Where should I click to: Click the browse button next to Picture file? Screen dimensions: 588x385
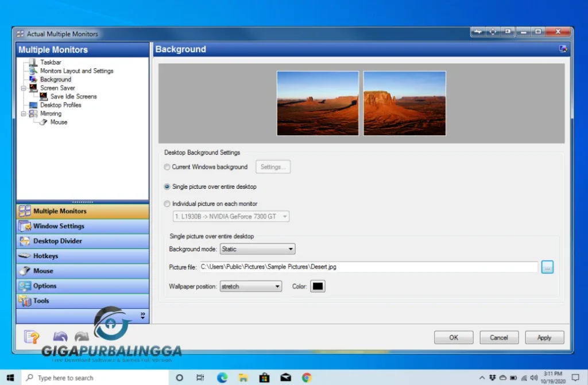547,266
